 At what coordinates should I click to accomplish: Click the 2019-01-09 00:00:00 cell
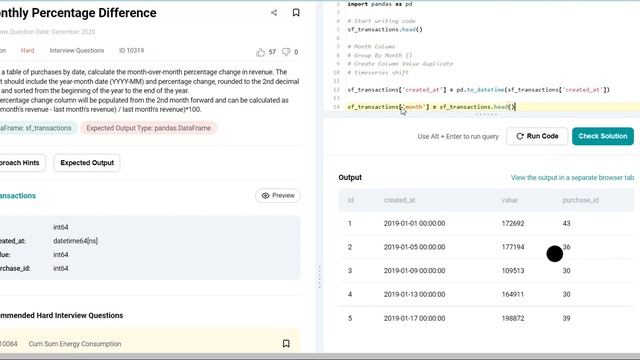click(414, 271)
